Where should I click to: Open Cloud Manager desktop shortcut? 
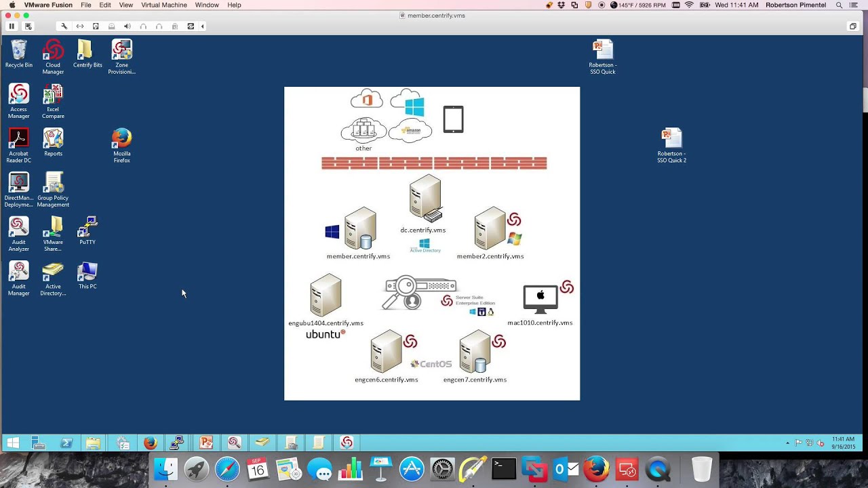click(x=53, y=56)
